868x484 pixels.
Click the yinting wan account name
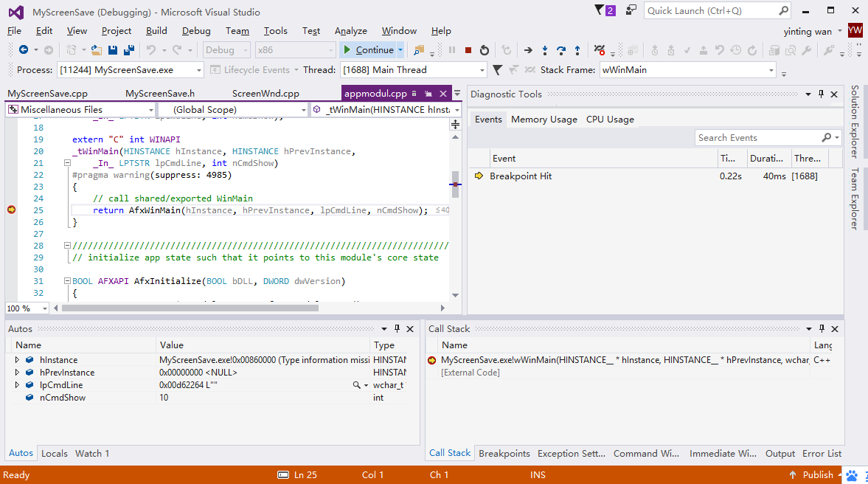tap(808, 32)
